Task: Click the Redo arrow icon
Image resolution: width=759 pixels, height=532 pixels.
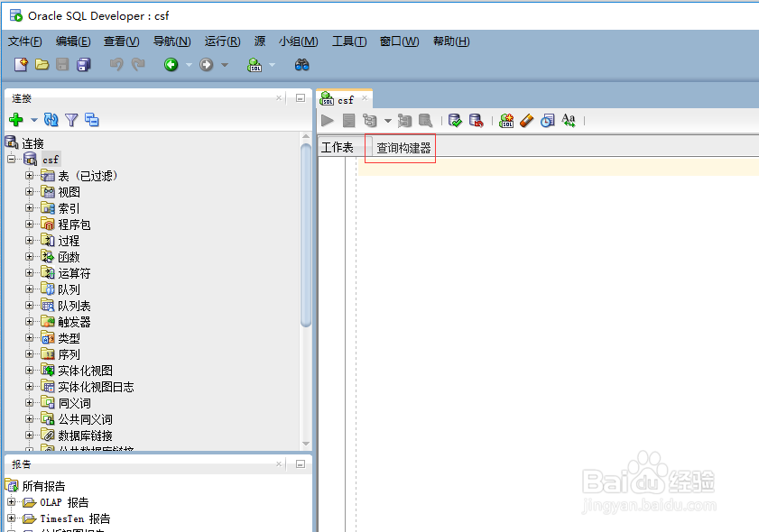Action: coord(138,64)
